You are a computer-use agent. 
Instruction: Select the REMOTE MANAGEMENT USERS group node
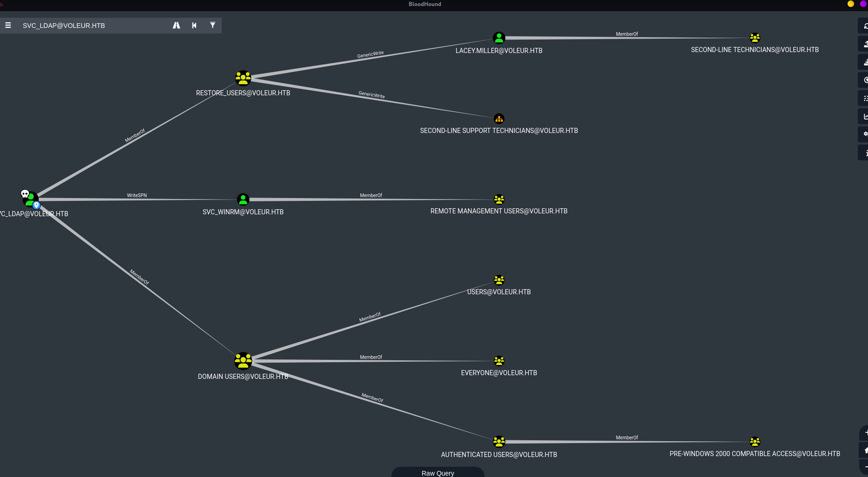pos(499,199)
